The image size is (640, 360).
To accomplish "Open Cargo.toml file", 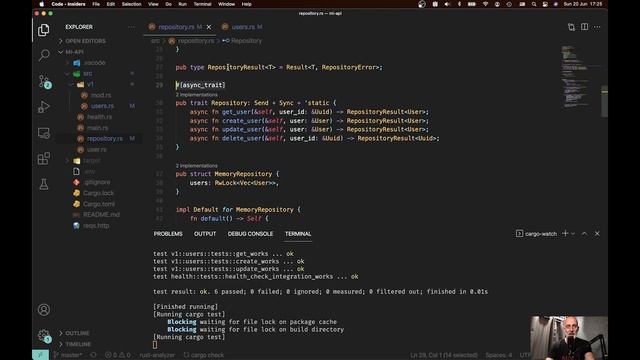I will coord(99,204).
